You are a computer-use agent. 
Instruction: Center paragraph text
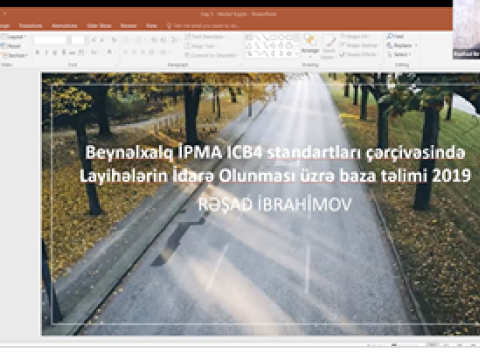pos(134,52)
